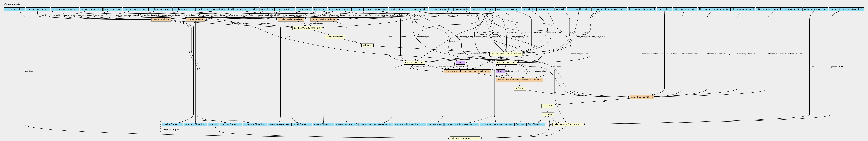Select the vep_to_table_fields input node

click(x=15, y=9)
